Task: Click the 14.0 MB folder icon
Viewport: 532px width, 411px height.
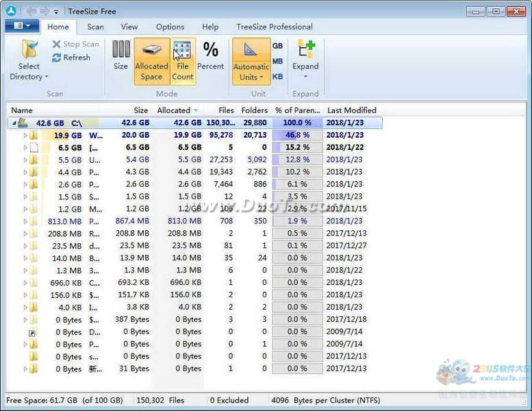Action: [34, 258]
